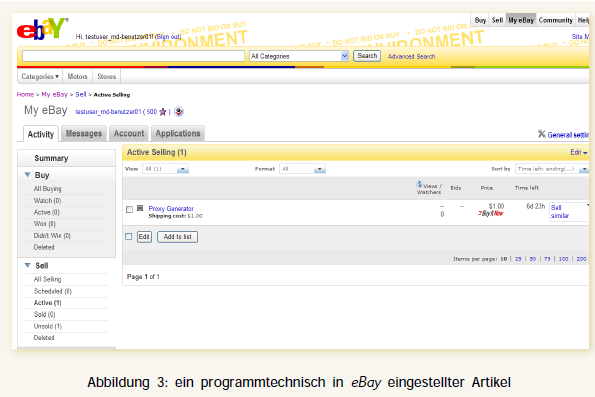
Task: Select Unsold (1) in the sidebar
Action: [47, 326]
